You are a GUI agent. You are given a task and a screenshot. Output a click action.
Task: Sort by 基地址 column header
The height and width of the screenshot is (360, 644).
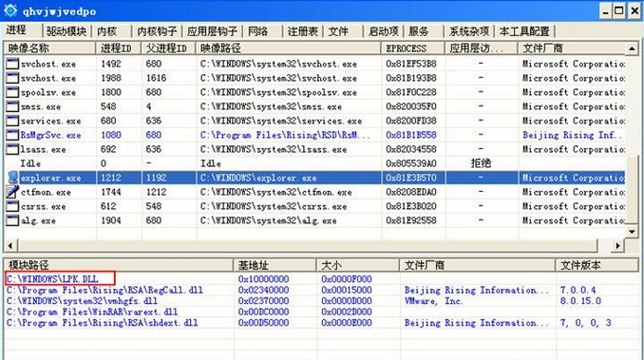coord(275,265)
